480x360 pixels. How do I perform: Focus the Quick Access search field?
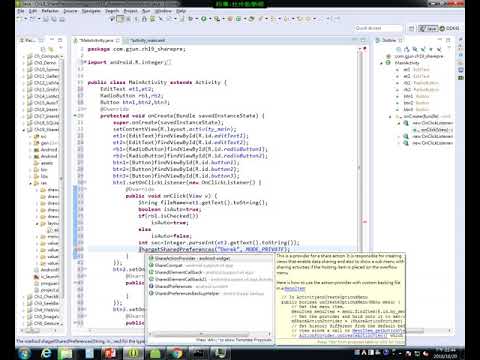[x=379, y=28]
